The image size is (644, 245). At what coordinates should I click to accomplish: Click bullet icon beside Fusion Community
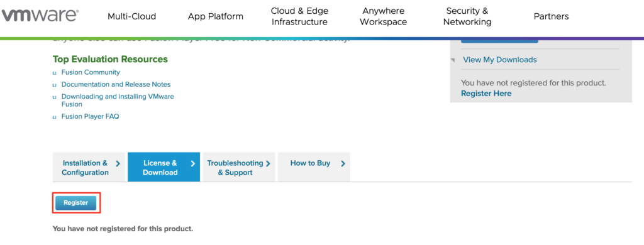pyautogui.click(x=55, y=73)
